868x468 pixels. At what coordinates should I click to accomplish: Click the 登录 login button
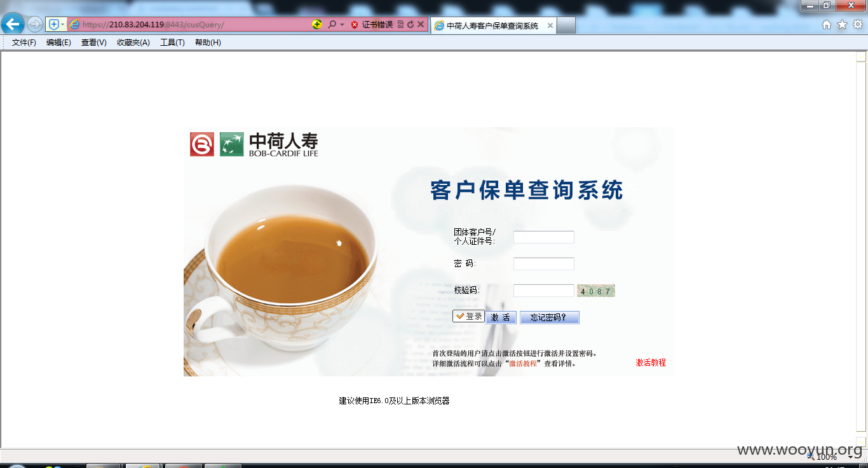coord(468,316)
